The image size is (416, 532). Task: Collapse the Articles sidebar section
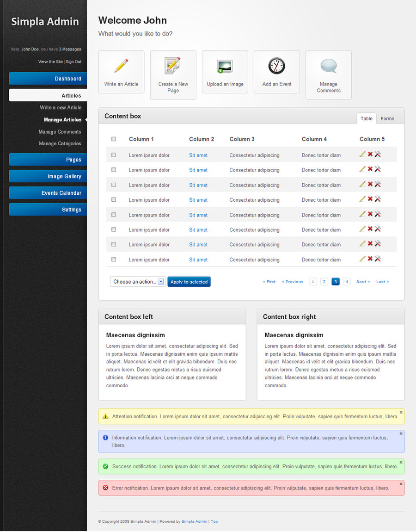[48, 95]
